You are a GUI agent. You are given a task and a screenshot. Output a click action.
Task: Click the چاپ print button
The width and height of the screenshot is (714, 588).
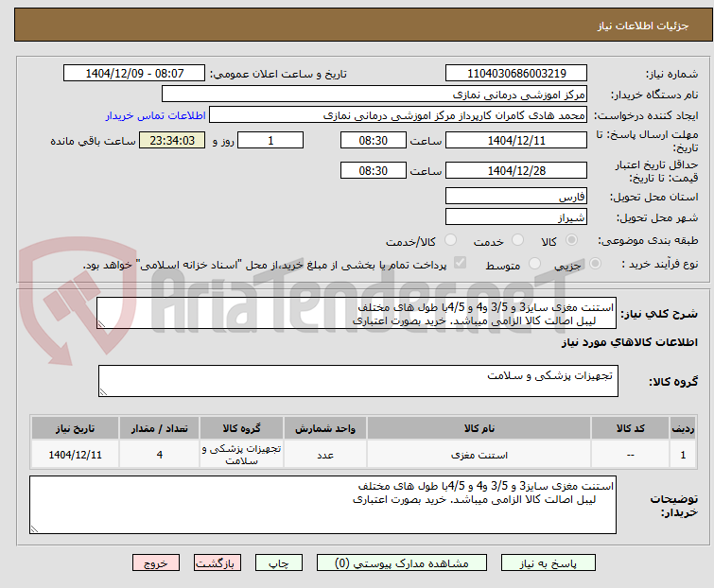278,563
